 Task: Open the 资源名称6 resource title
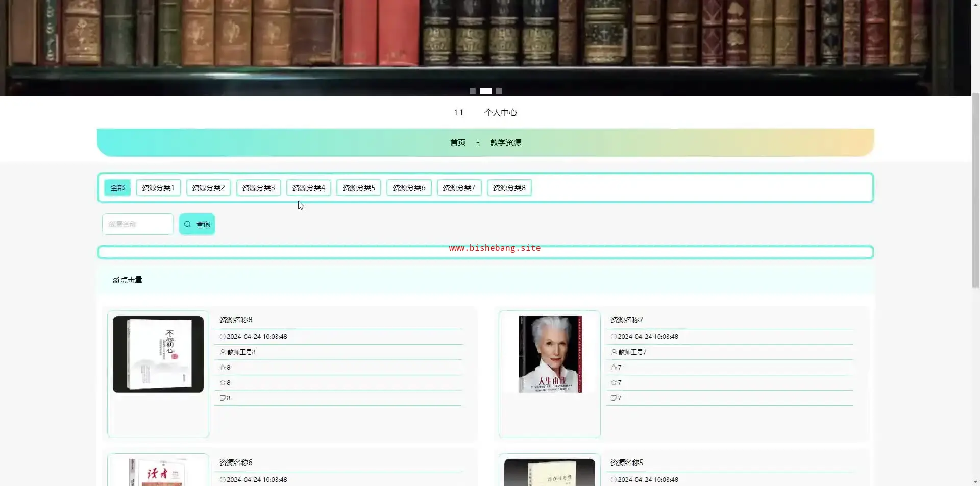tap(236, 463)
